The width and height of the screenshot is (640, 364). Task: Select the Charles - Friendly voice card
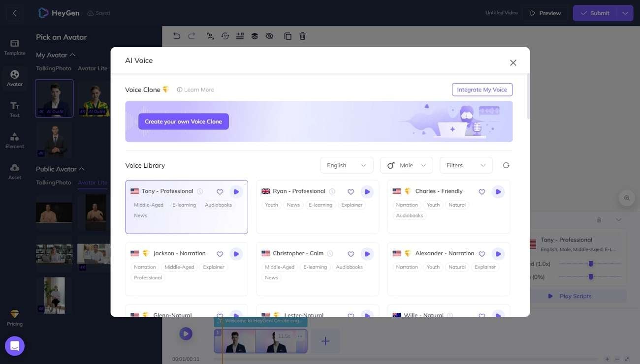(448, 207)
